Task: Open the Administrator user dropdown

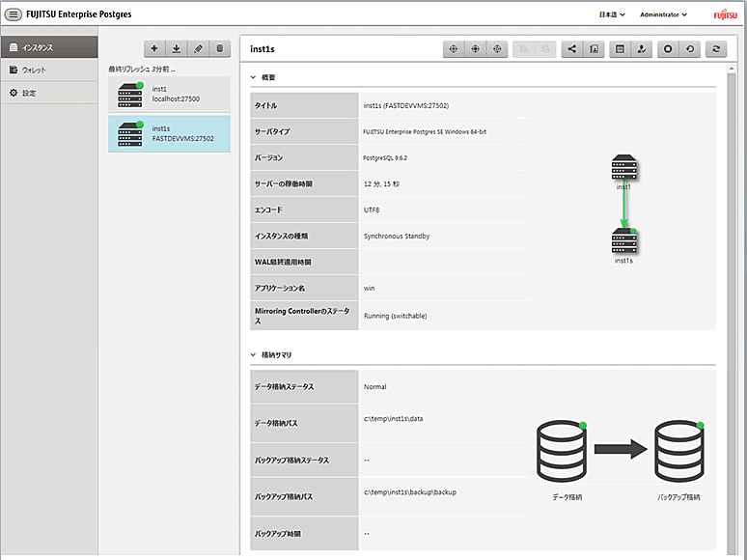Action: [663, 14]
